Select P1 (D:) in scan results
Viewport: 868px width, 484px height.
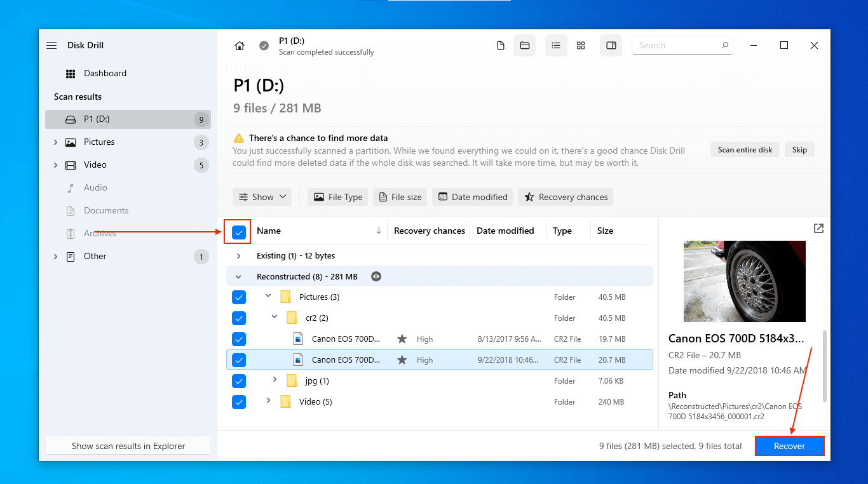(128, 119)
